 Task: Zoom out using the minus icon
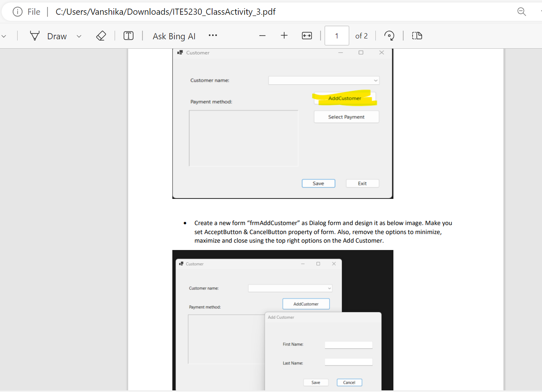(x=262, y=36)
